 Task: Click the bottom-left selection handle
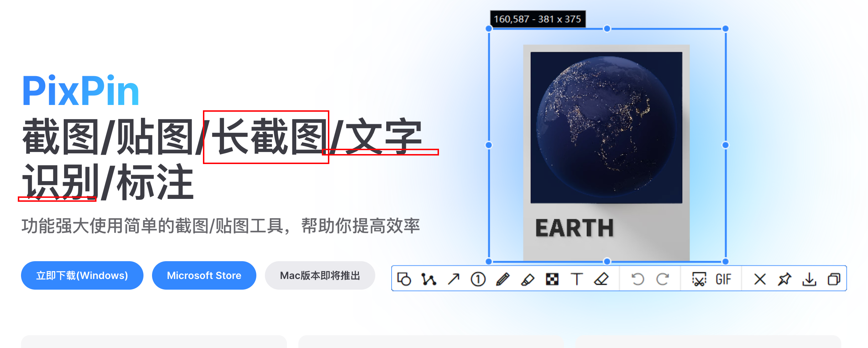click(x=489, y=262)
